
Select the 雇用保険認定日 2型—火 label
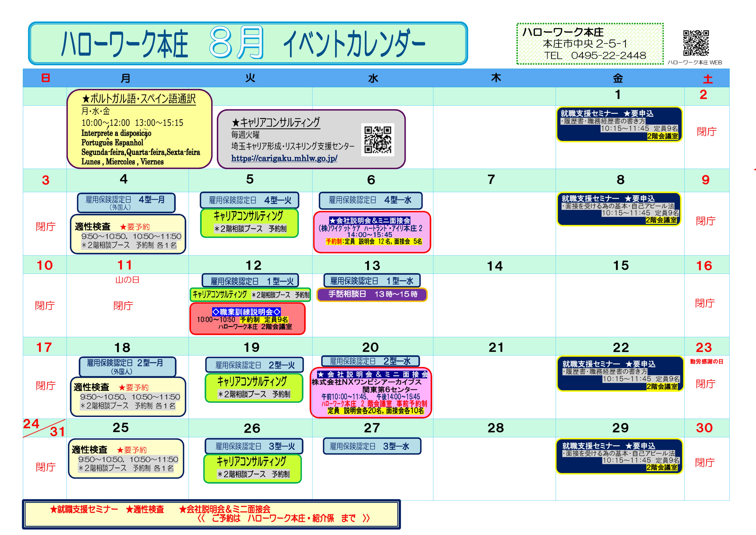pyautogui.click(x=254, y=365)
